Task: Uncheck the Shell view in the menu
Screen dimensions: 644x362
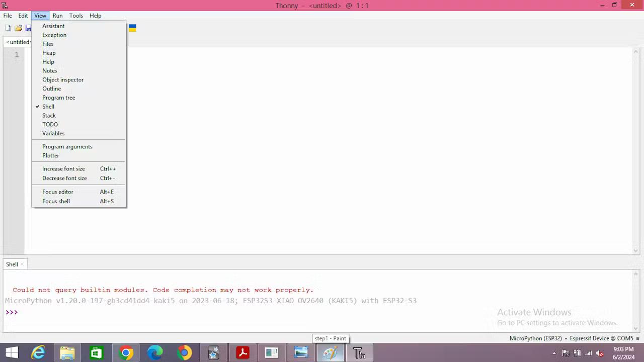Action: click(x=79, y=107)
